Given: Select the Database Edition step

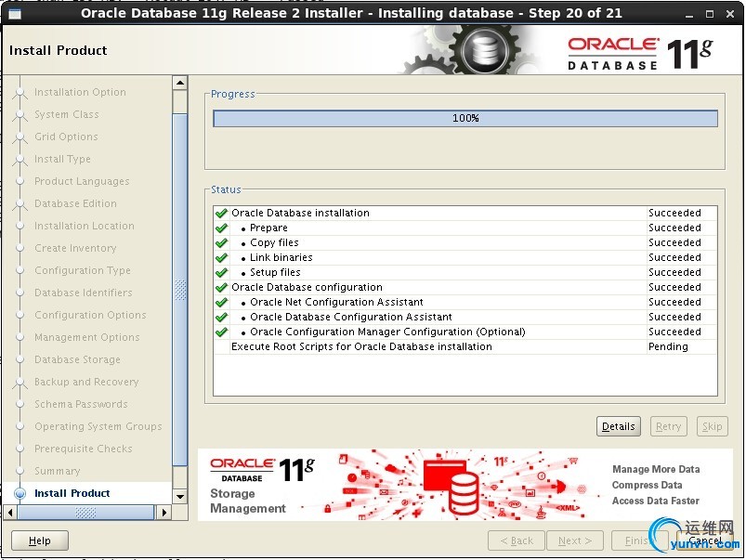Looking at the screenshot, I should pos(75,203).
